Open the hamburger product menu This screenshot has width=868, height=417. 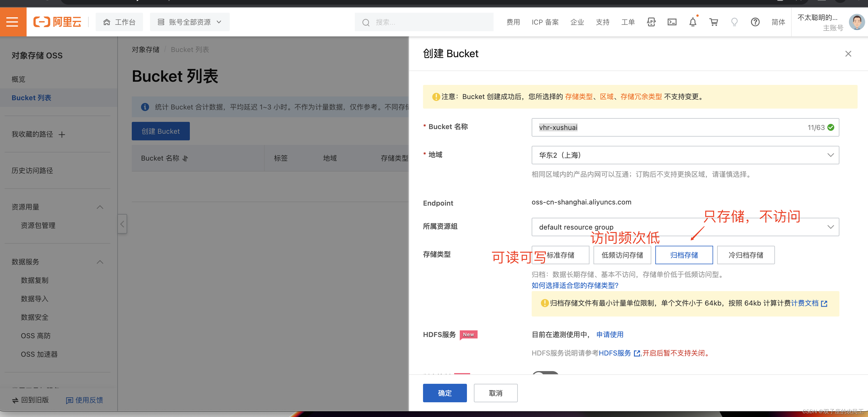(12, 22)
